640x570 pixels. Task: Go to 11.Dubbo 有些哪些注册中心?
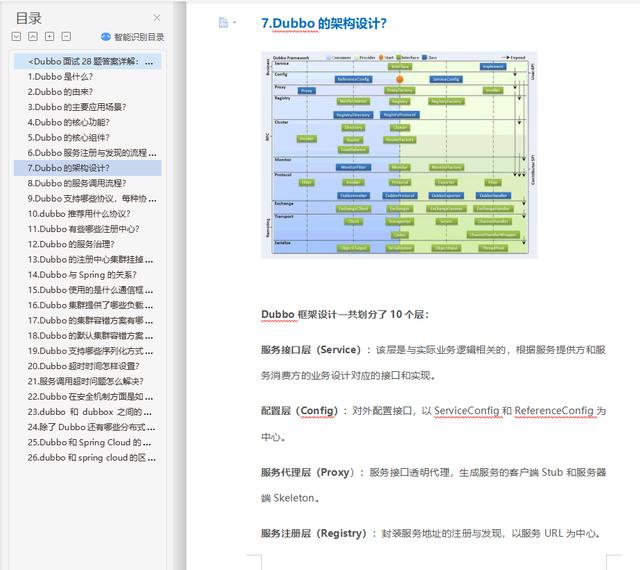(x=84, y=229)
